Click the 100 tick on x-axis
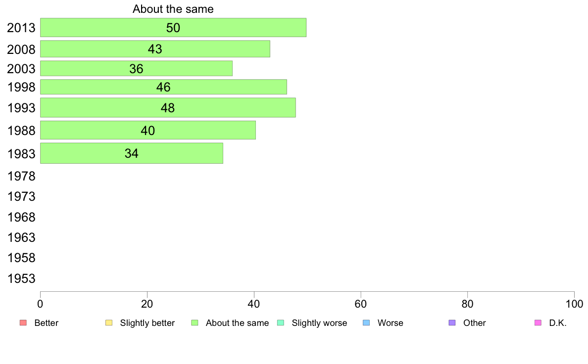 tap(574, 304)
